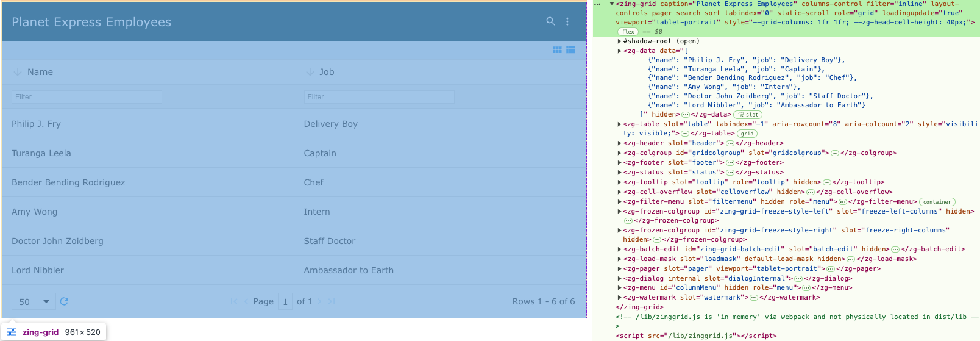Screen dimensions: 980x341
Task: Expand the #shadow-root (open) node
Action: 620,41
